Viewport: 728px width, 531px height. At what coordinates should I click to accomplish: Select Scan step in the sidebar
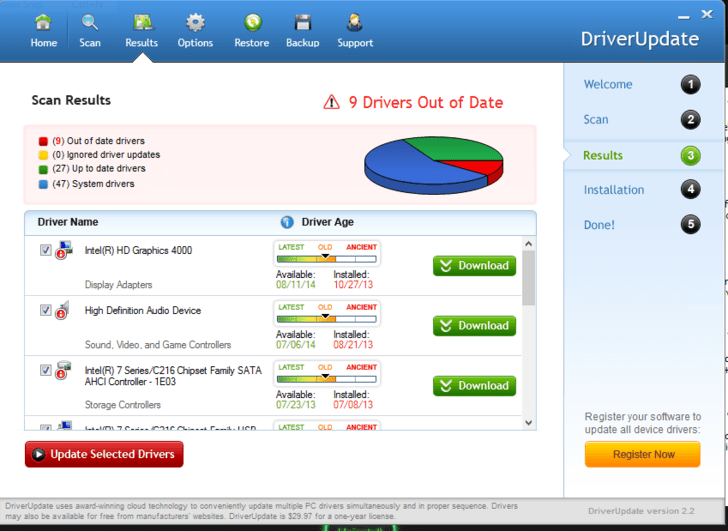coord(596,120)
